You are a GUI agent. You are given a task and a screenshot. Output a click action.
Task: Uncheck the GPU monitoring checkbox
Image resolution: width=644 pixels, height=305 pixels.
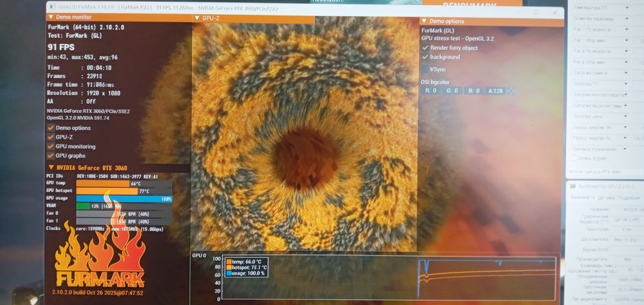51,146
